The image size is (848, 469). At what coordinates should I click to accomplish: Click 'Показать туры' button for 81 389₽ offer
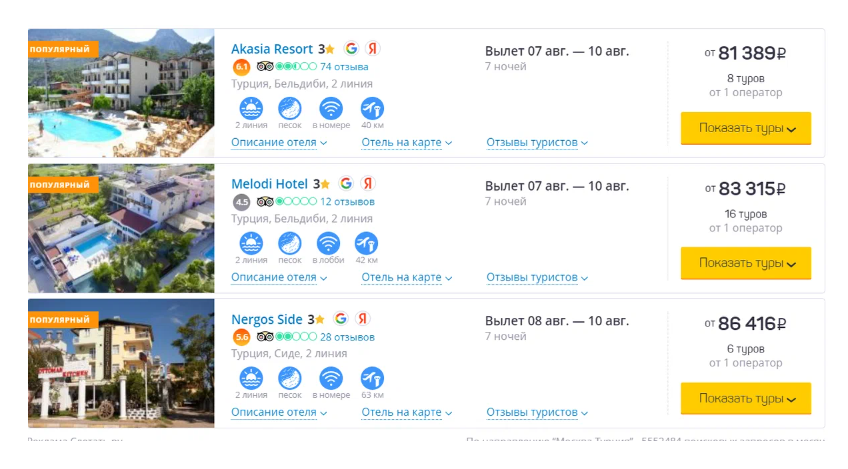click(x=746, y=128)
